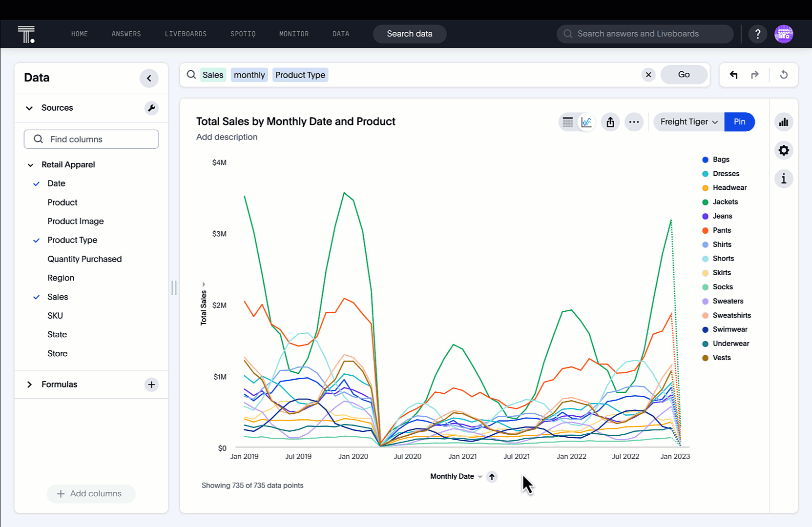Click the Vests legend entry
The width and height of the screenshot is (812, 527).
click(717, 358)
